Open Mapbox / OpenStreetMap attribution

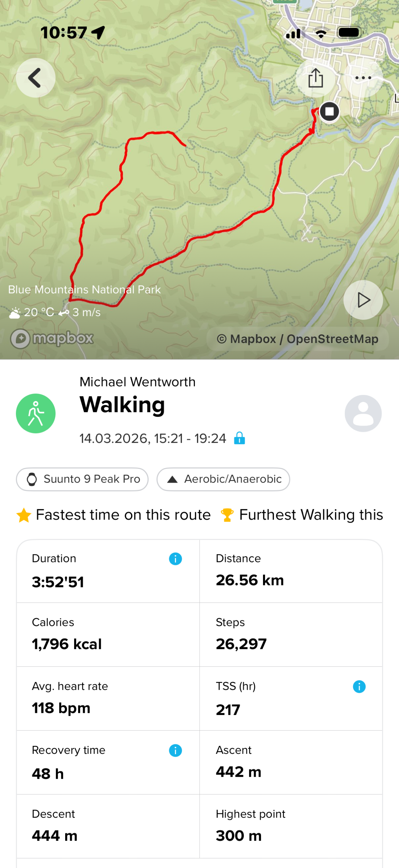[297, 339]
